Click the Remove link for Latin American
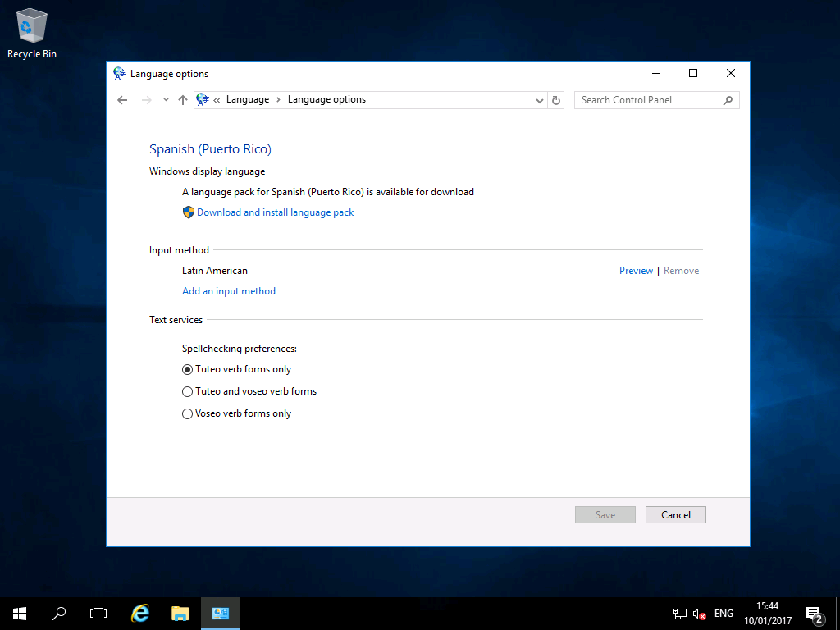The image size is (840, 630). pyautogui.click(x=681, y=271)
